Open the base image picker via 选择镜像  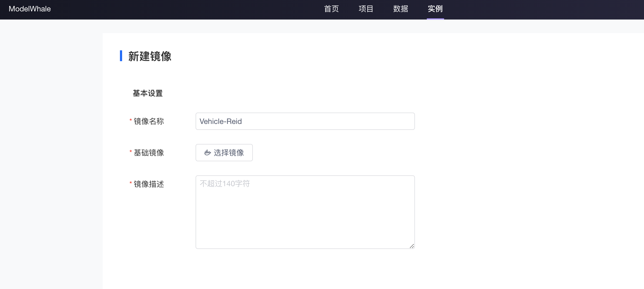(x=224, y=153)
